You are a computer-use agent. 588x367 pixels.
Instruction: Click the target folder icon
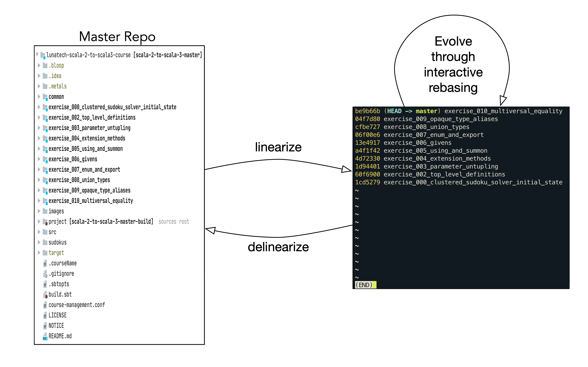point(45,253)
